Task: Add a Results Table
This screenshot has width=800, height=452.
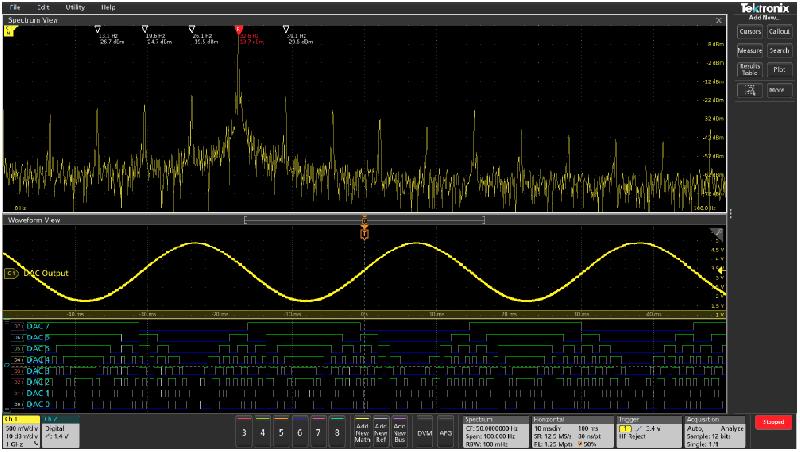Action: (750, 69)
